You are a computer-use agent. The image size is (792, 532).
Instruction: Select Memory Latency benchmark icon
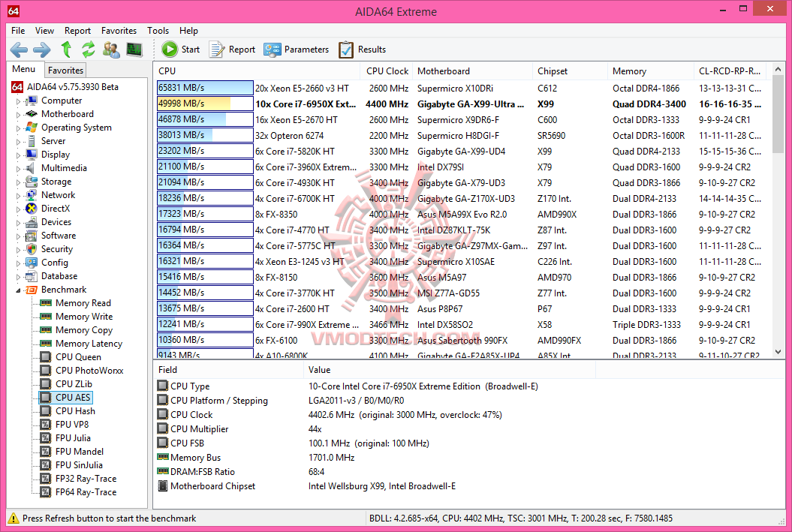(46, 344)
